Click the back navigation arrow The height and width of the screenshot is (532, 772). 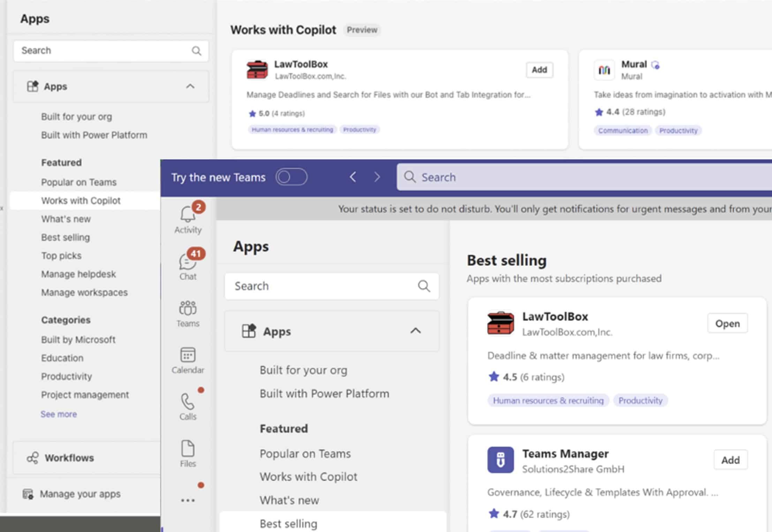point(353,177)
